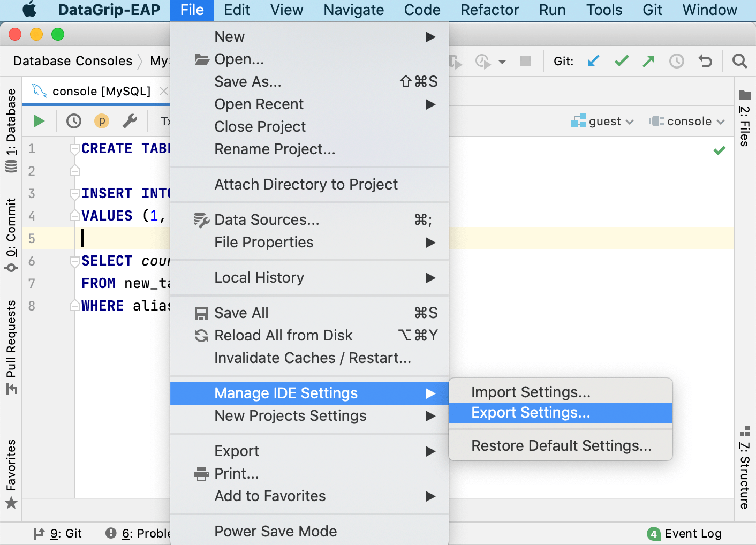Open Search Everywhere magnifier icon
The width and height of the screenshot is (756, 545).
739,61
